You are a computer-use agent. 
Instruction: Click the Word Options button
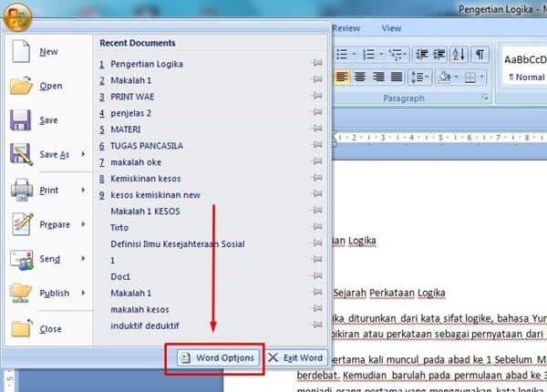click(x=218, y=358)
